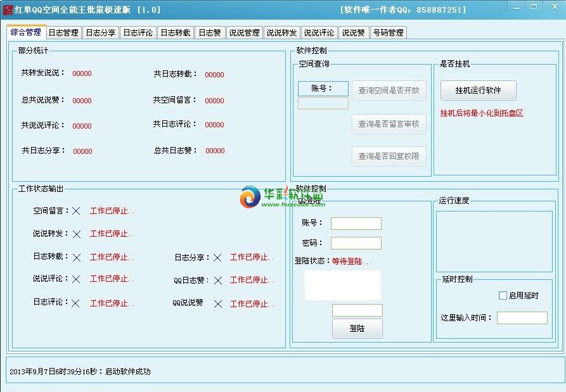The image size is (566, 392).
Task: Click the 查询是否回复权限 button
Action: (x=389, y=156)
